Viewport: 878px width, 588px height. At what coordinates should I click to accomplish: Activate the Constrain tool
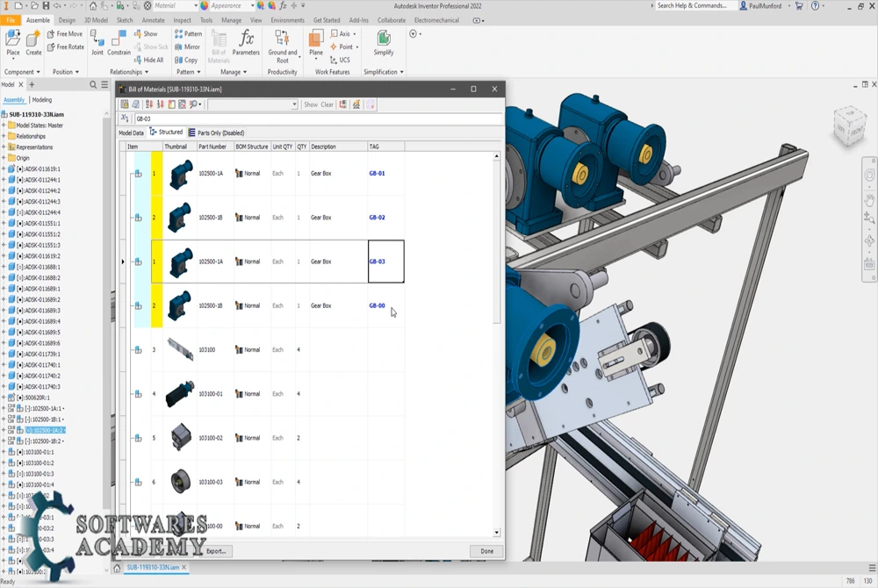click(119, 44)
